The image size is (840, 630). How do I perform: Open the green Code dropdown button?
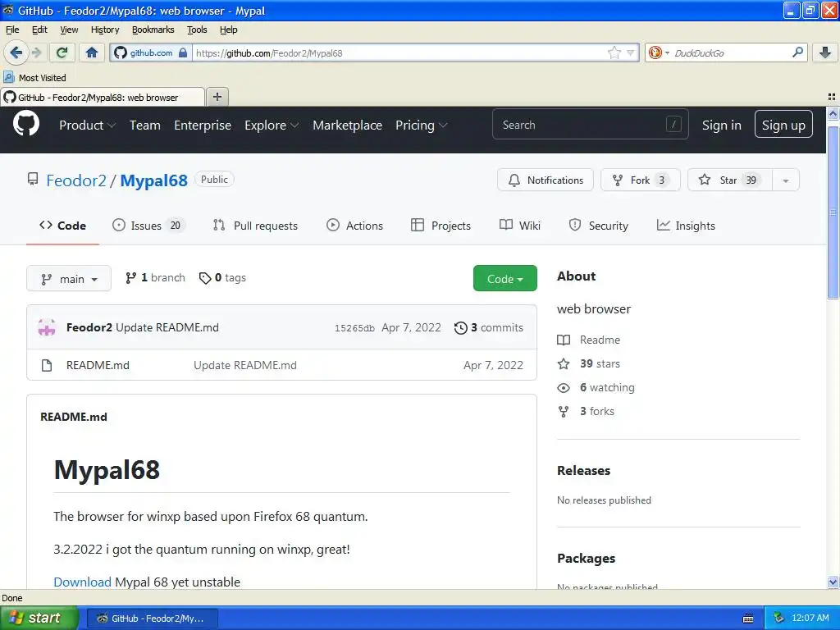click(504, 279)
